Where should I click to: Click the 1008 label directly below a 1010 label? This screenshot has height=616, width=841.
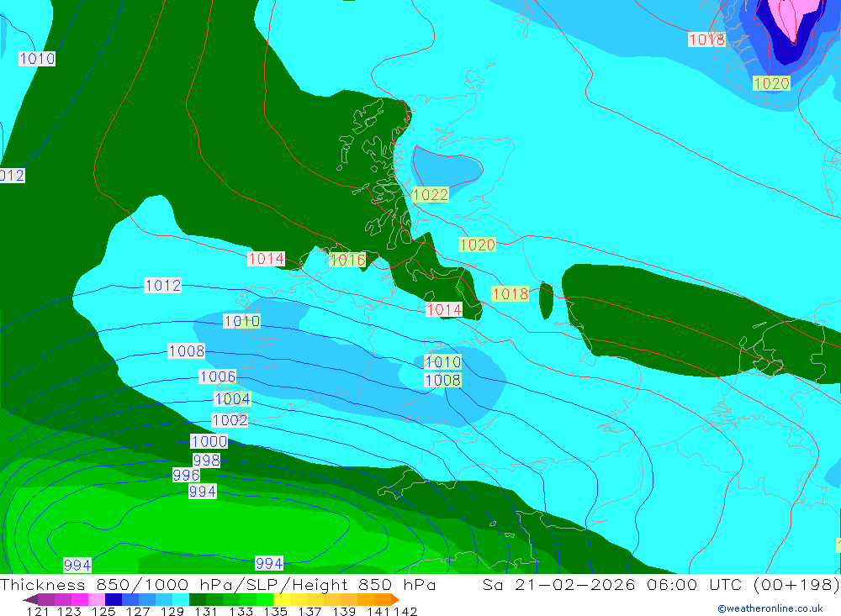[442, 380]
